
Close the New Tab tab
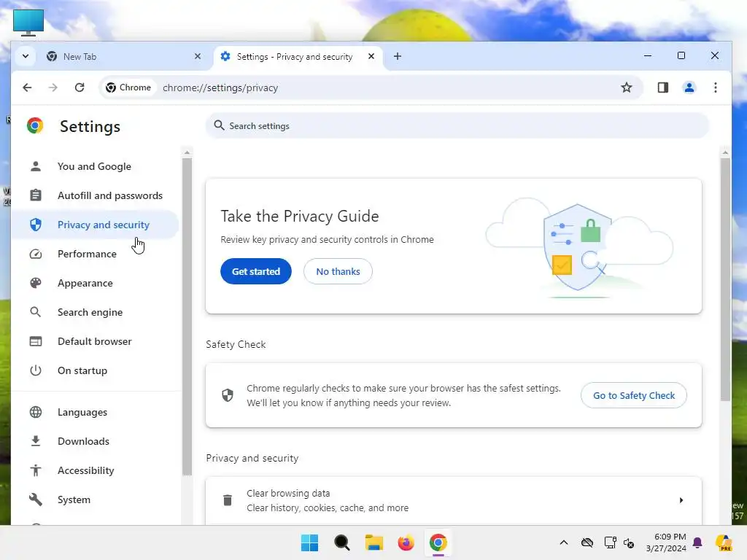click(x=198, y=56)
